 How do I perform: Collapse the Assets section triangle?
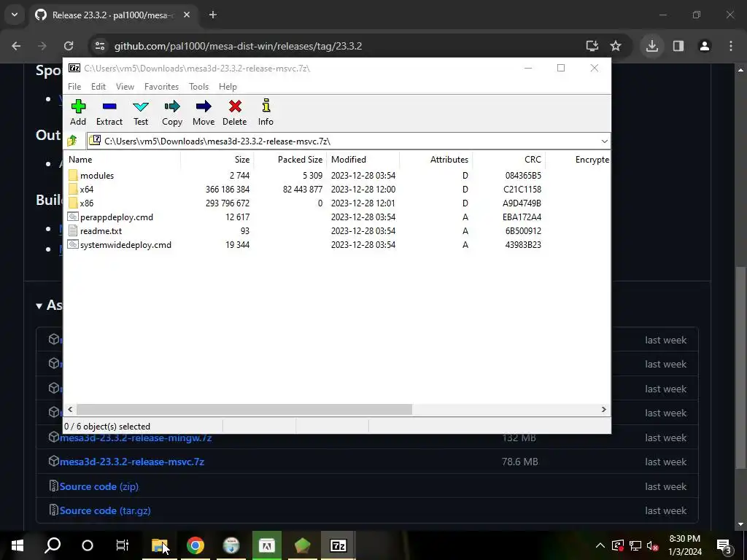tap(39, 306)
